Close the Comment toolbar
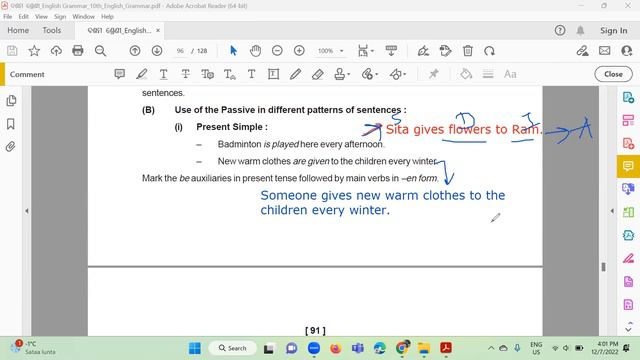The height and width of the screenshot is (360, 640). click(x=613, y=74)
